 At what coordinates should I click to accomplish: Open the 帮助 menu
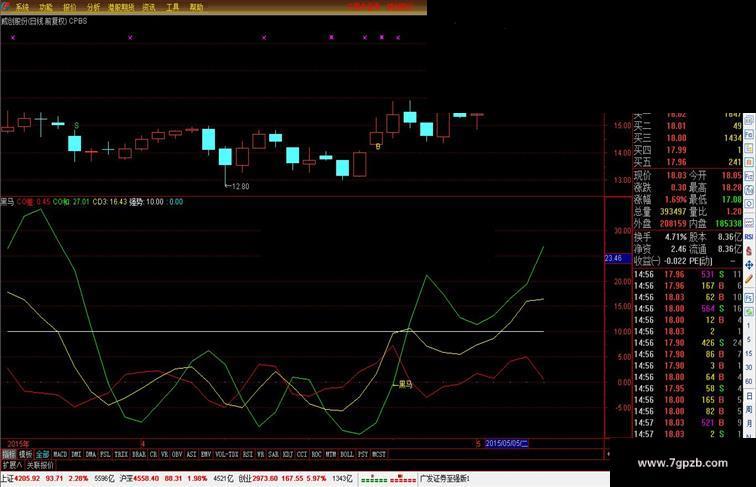(196, 7)
